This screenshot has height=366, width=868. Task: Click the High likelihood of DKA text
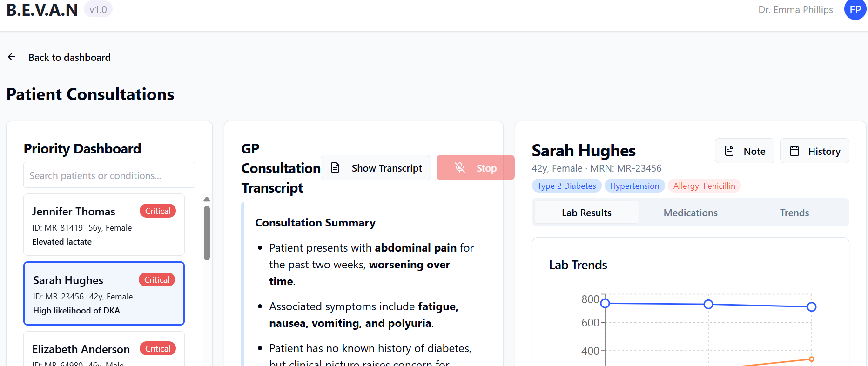pos(76,311)
